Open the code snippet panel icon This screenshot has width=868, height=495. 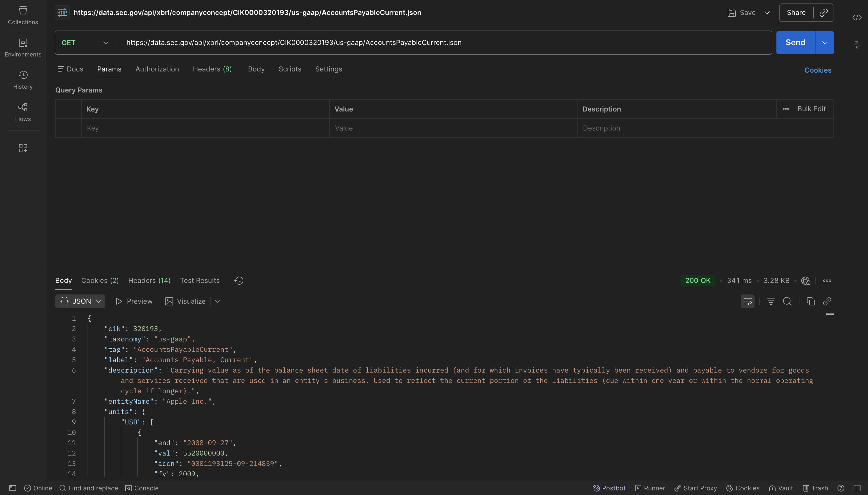857,17
